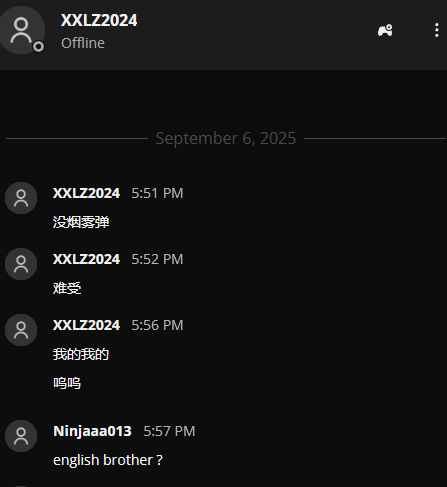Click the Ninjaaa013 sender name
Viewport: 447px width, 487px height.
tap(92, 431)
